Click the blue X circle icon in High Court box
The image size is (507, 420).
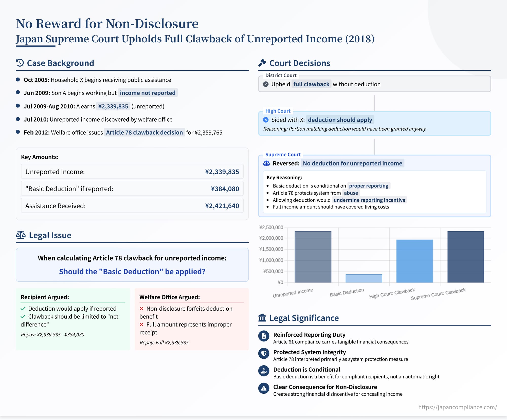tap(266, 120)
